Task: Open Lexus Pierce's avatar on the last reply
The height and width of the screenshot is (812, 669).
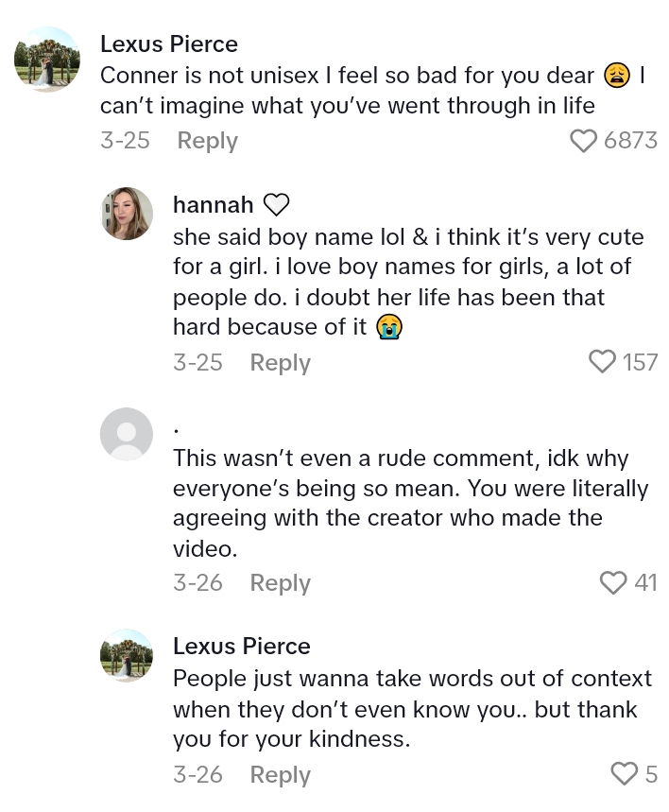Action: click(127, 655)
